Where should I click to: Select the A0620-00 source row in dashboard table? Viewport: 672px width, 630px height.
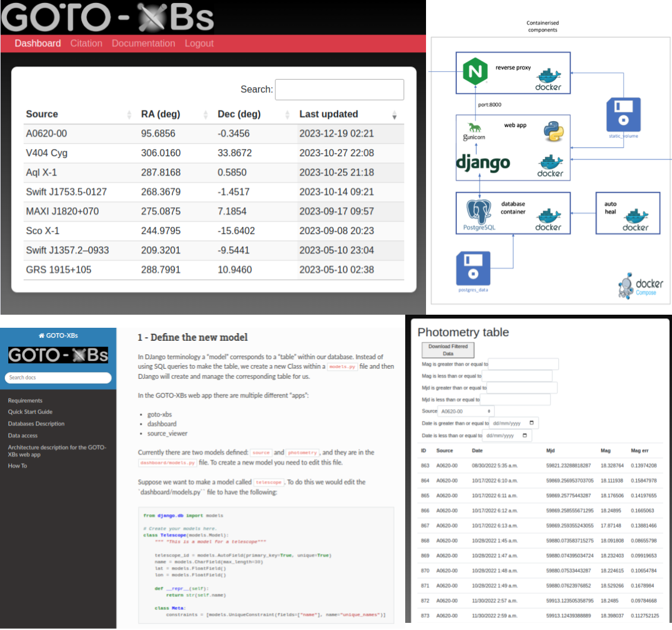click(213, 134)
